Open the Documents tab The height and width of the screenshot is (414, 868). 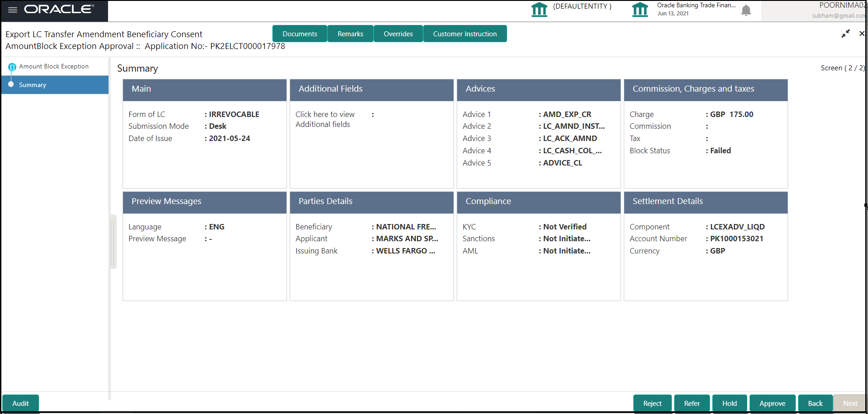click(300, 34)
